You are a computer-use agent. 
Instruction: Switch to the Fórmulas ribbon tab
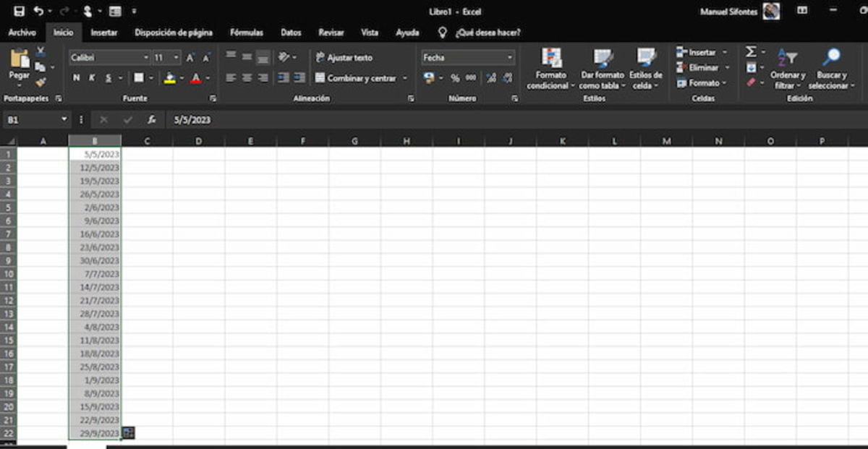tap(246, 33)
